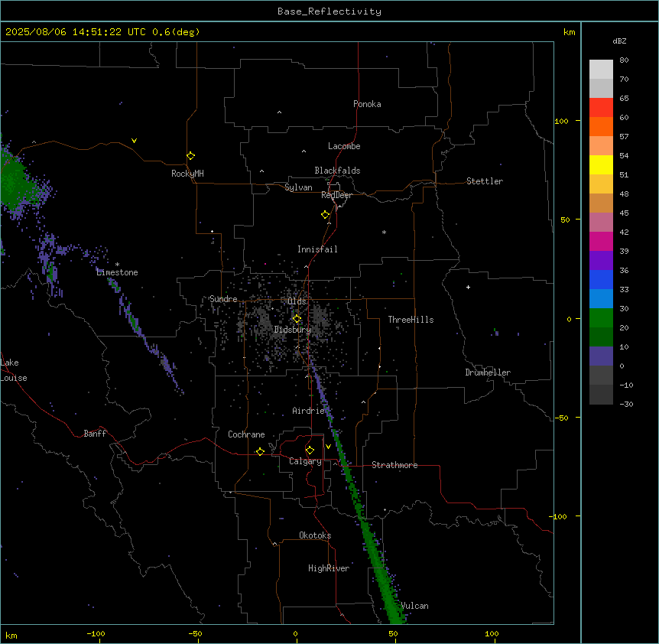Click the -30 value in the dBZ legend
659x644 pixels.
[x=626, y=404]
